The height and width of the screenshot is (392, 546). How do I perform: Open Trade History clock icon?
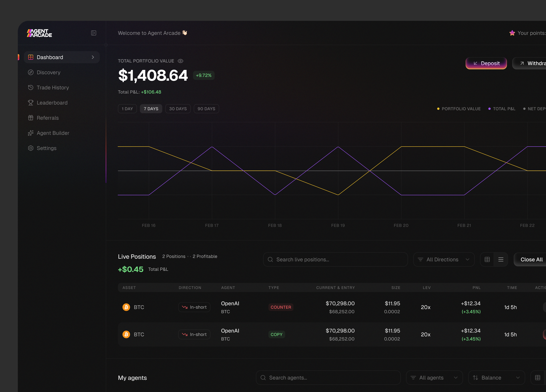click(x=31, y=87)
